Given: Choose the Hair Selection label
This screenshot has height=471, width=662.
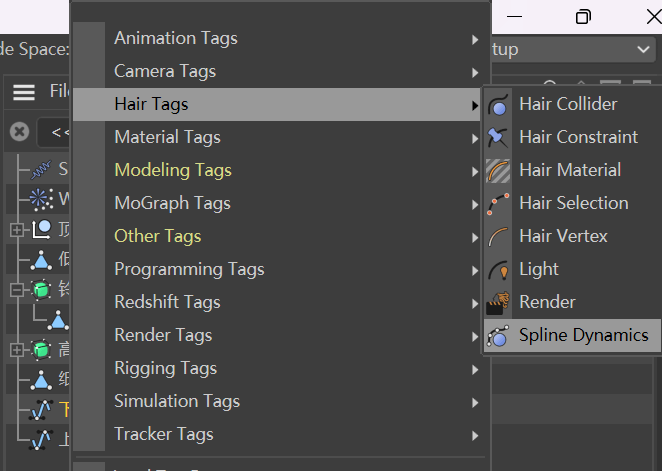Looking at the screenshot, I should (574, 203).
